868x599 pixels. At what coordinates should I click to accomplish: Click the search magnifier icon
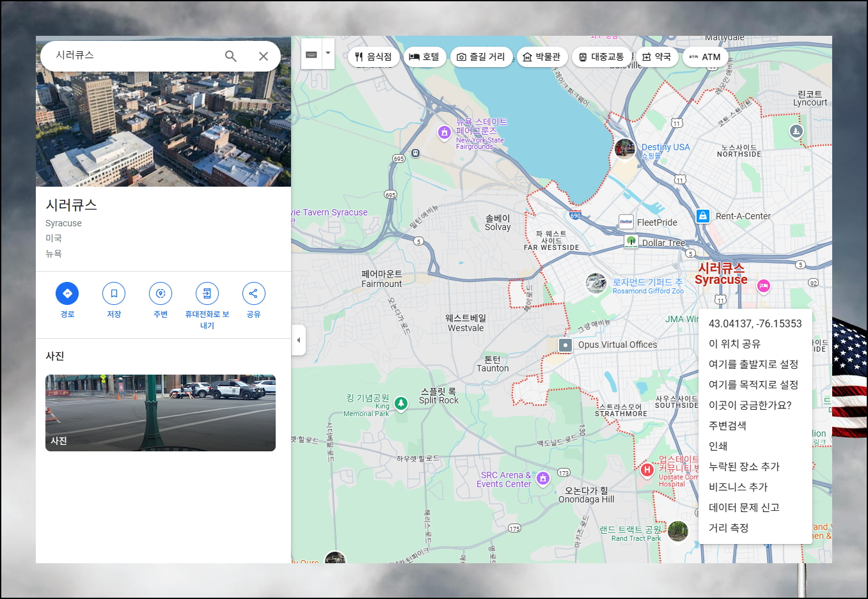(231, 56)
